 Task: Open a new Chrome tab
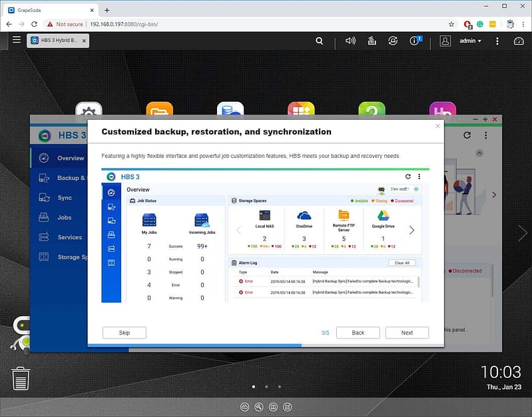pos(107,10)
